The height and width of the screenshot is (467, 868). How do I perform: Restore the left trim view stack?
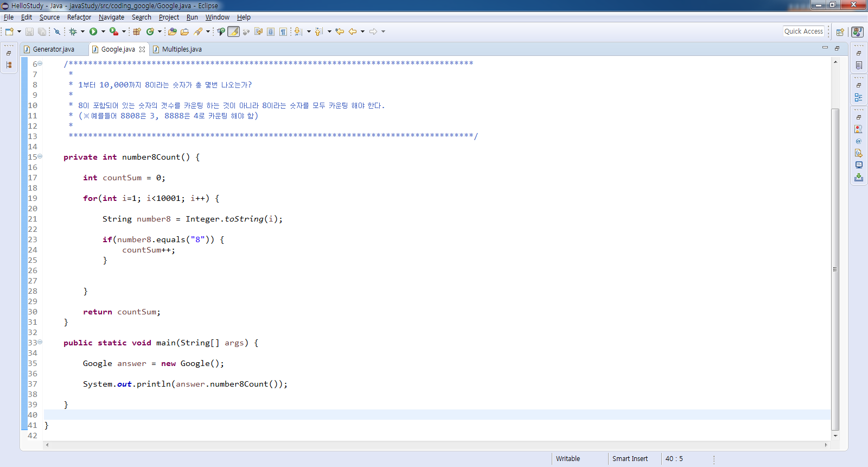click(9, 53)
